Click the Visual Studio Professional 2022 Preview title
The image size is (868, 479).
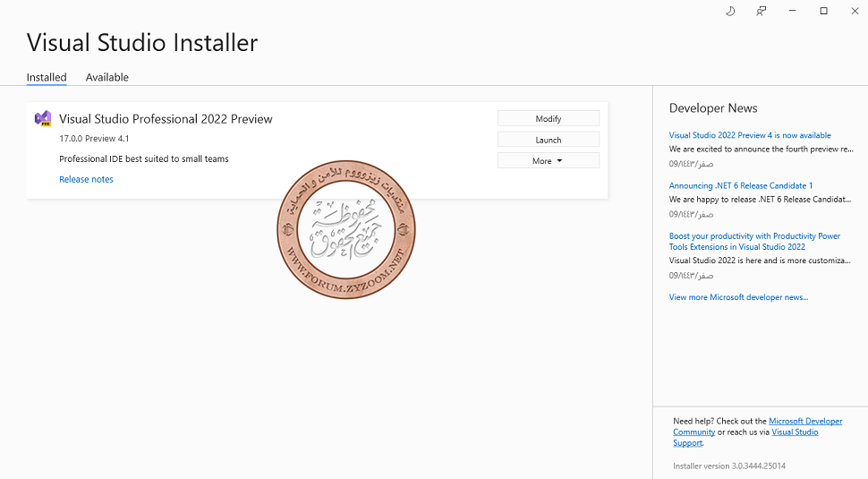point(166,119)
